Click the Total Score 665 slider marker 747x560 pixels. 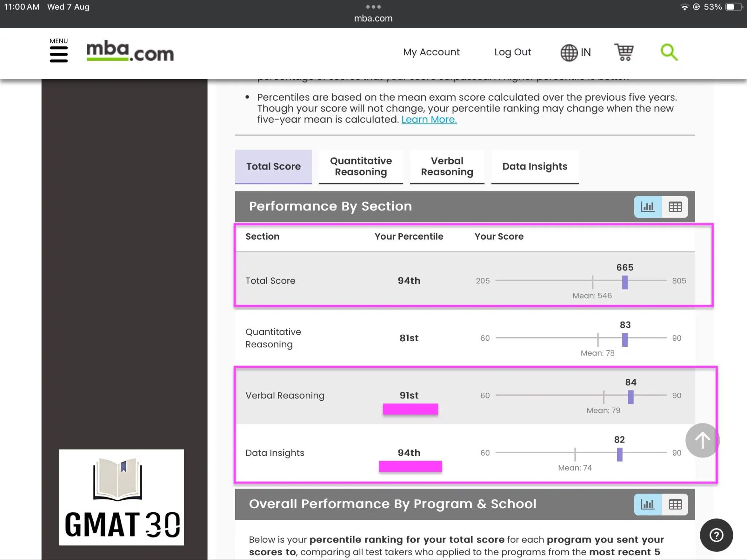[x=625, y=282]
